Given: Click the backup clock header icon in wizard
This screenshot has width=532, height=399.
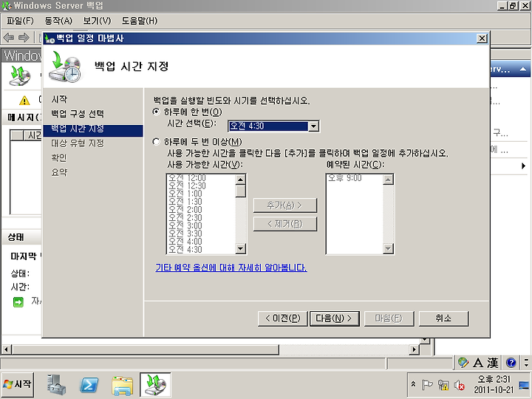Looking at the screenshot, I should 66,66.
